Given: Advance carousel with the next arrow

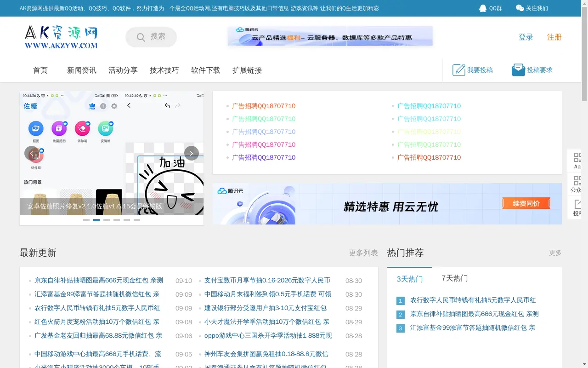Looking at the screenshot, I should (x=192, y=153).
